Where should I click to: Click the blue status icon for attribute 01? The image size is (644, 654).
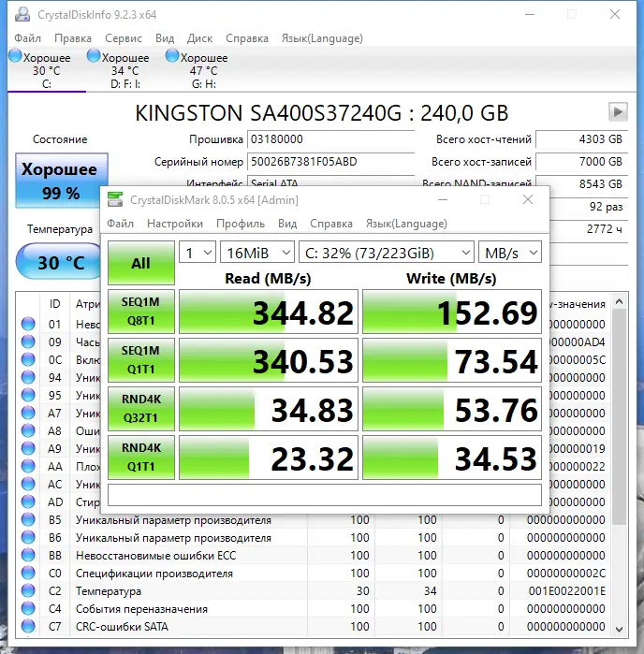28,324
